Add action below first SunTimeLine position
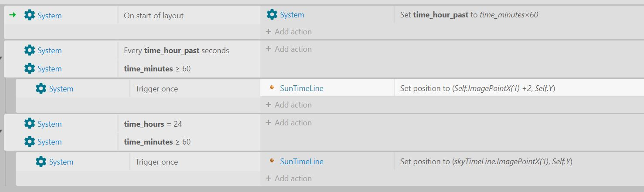Screen dimensions: 644x192 pyautogui.click(x=289, y=105)
